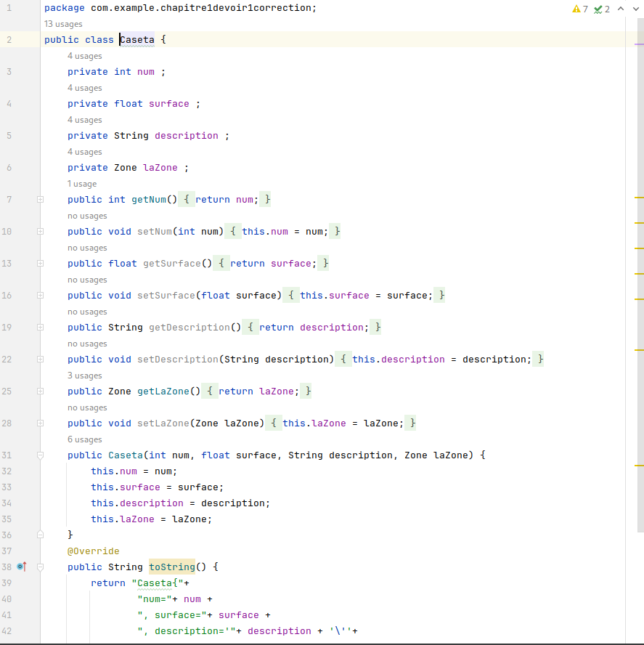Expand the folded getNum method
The image size is (644, 645).
tap(41, 200)
